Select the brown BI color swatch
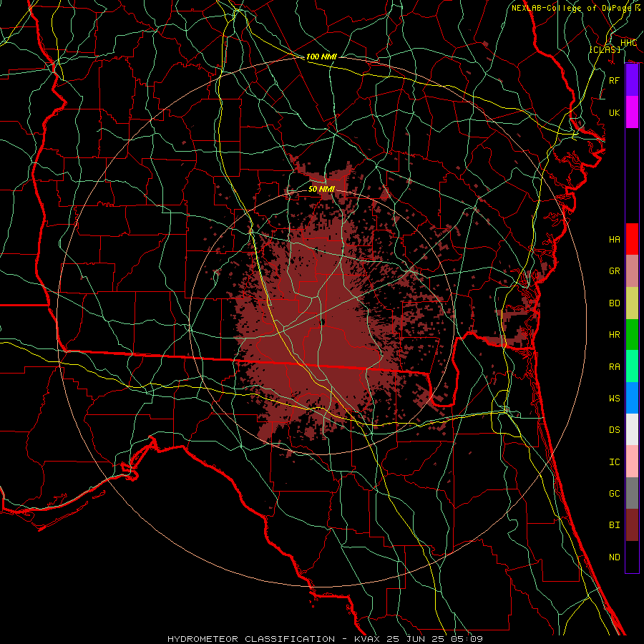Viewport: 644px width, 644px height. point(632,525)
